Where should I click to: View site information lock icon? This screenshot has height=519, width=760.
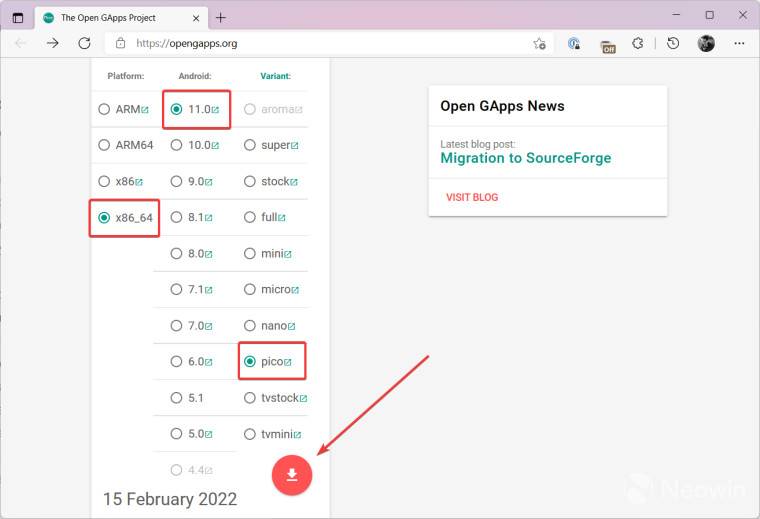pos(120,43)
